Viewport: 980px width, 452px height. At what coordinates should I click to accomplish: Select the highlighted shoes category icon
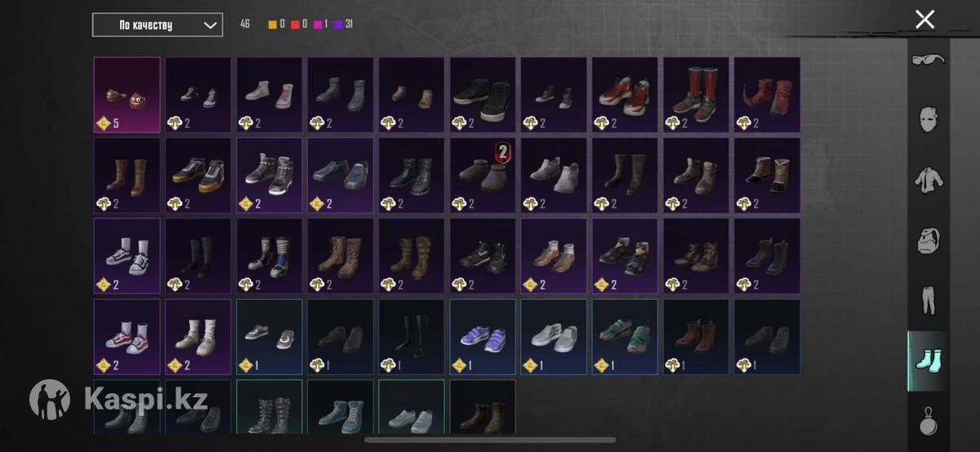pyautogui.click(x=928, y=360)
